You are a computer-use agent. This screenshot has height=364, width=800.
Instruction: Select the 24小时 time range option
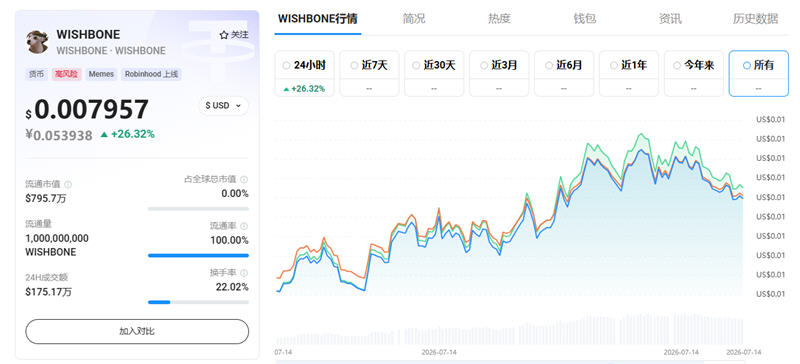coord(305,74)
